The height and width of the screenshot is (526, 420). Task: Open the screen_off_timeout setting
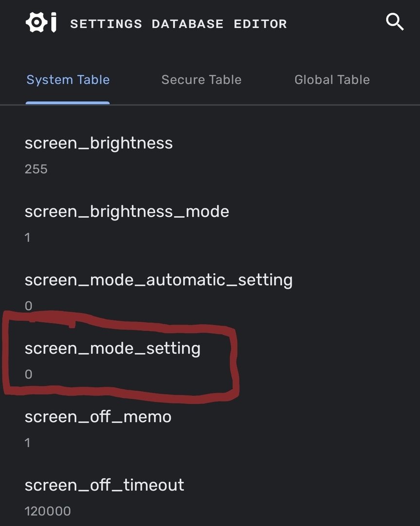coord(104,485)
